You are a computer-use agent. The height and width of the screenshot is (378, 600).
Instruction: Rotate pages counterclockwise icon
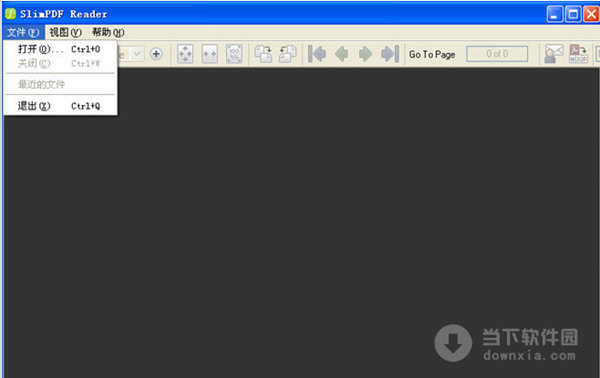288,54
